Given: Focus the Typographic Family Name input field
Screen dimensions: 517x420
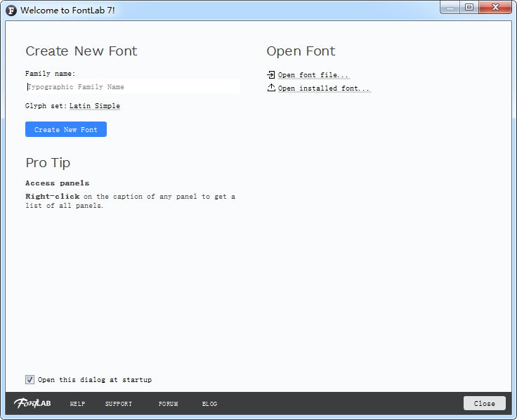Looking at the screenshot, I should (133, 87).
